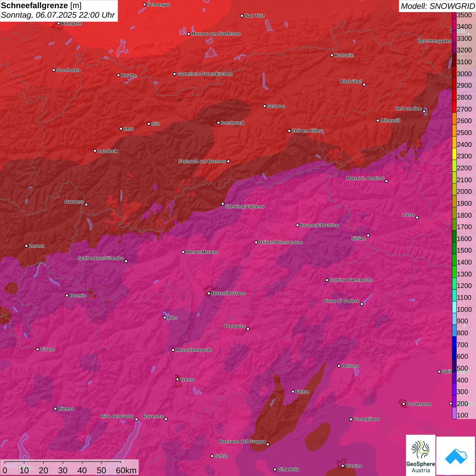
Task: Click the Kempten marker dot
Action: [59, 23]
